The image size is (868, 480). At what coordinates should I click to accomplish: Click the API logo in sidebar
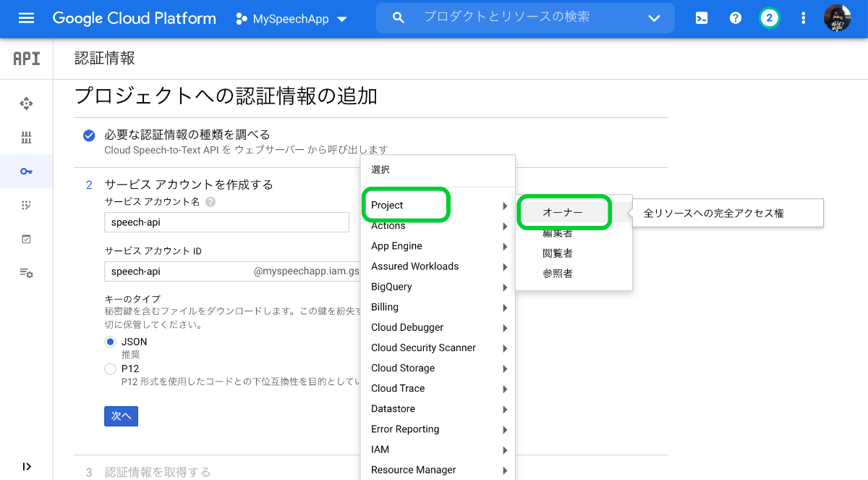(27, 59)
